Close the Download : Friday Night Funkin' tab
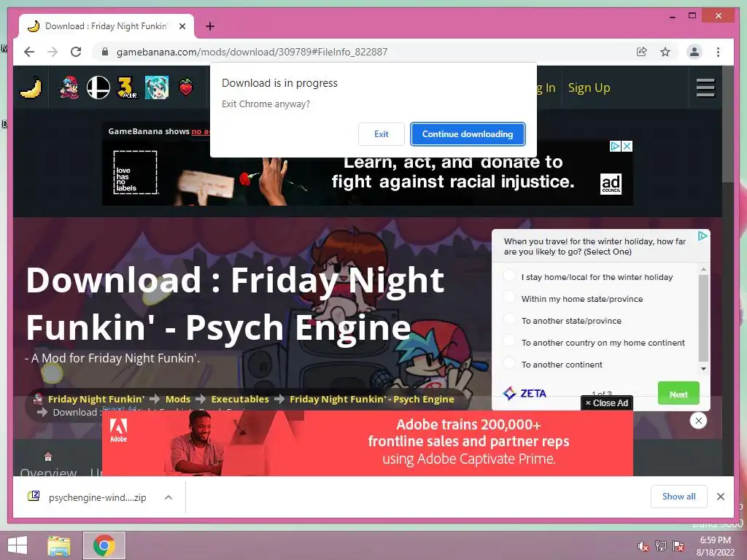 [x=182, y=26]
